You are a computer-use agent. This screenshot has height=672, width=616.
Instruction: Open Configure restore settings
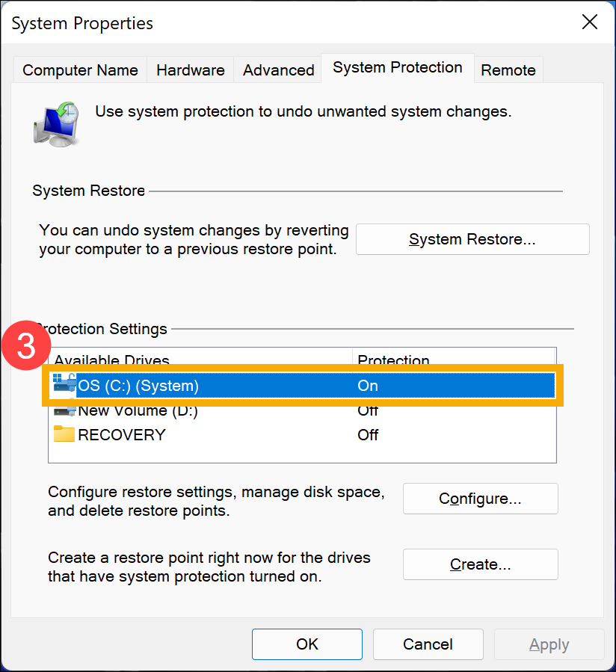tap(480, 499)
